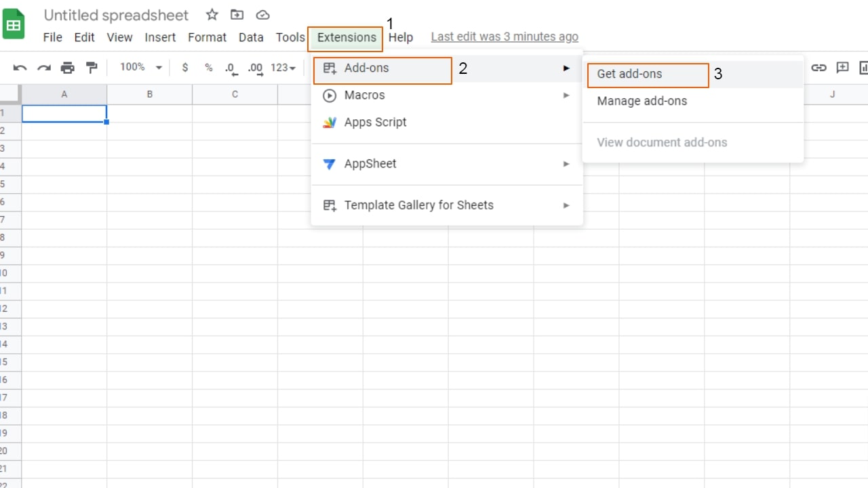868x488 pixels.
Task: Expand the AppSheet submenu arrow
Action: [566, 164]
